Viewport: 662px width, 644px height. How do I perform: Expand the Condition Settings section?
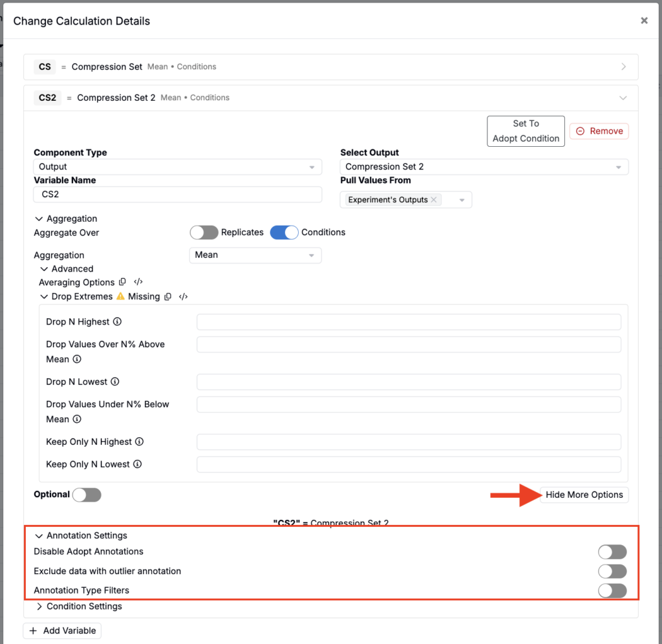click(80, 606)
